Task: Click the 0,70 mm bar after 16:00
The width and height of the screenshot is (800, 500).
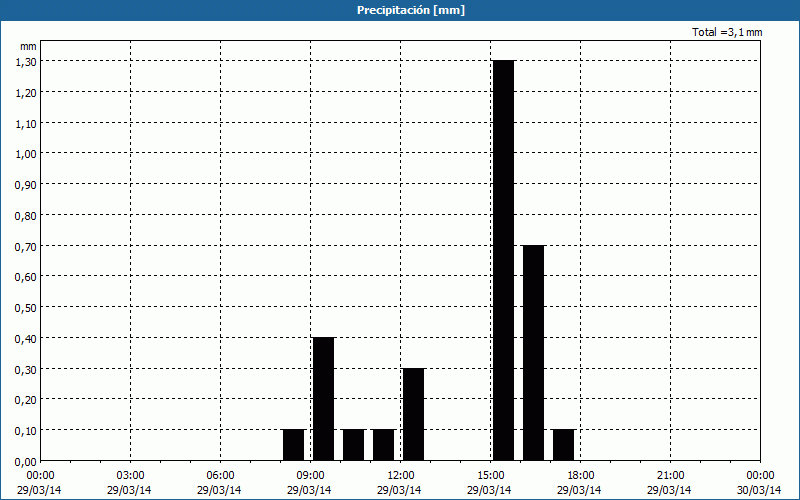Action: 534,353
